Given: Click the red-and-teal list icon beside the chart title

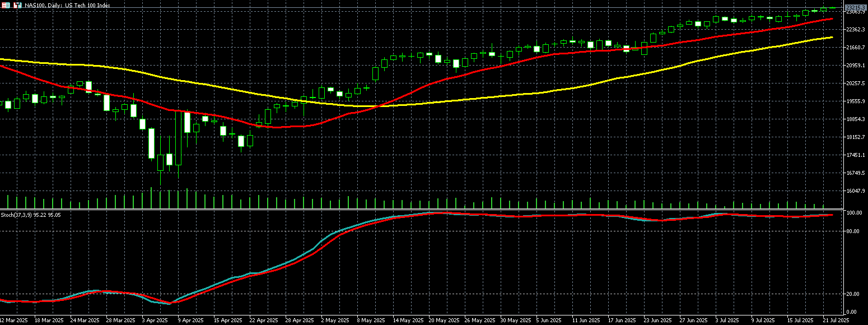Looking at the screenshot, I should [x=6, y=5].
